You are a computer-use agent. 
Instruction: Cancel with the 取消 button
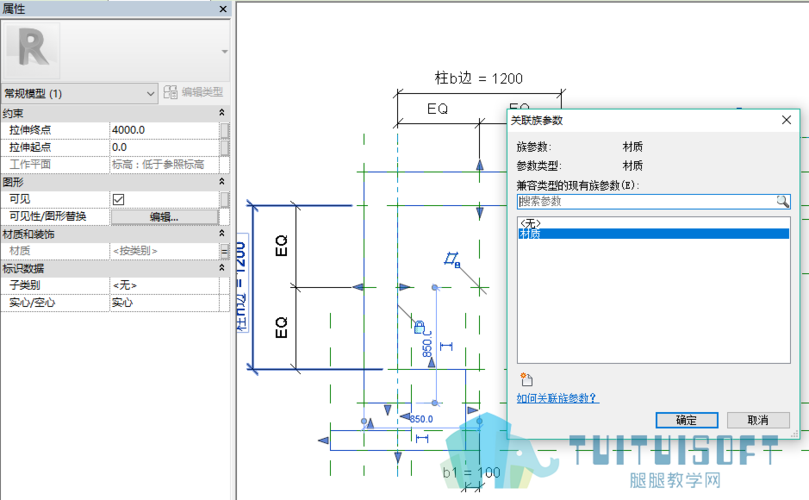[758, 420]
